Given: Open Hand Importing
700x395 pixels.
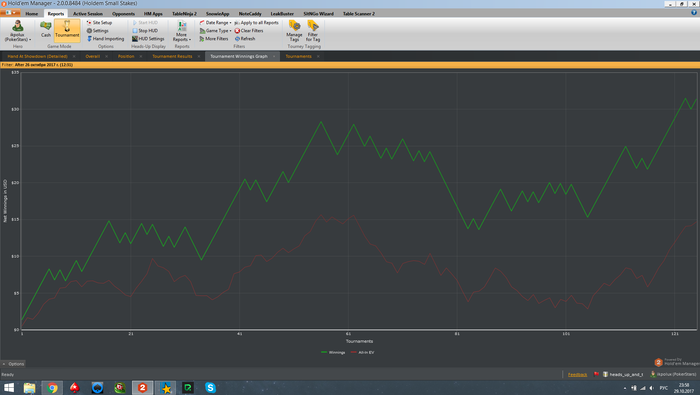Looking at the screenshot, I should point(105,39).
